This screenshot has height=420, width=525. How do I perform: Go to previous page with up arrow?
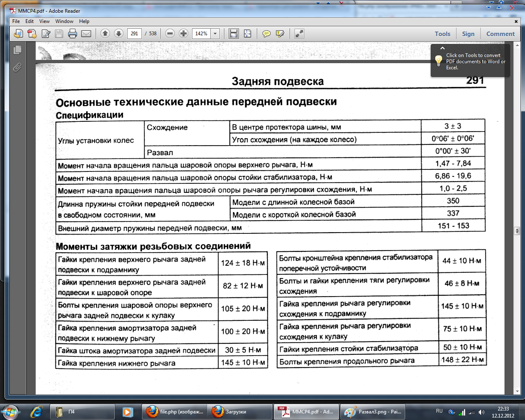(x=105, y=34)
